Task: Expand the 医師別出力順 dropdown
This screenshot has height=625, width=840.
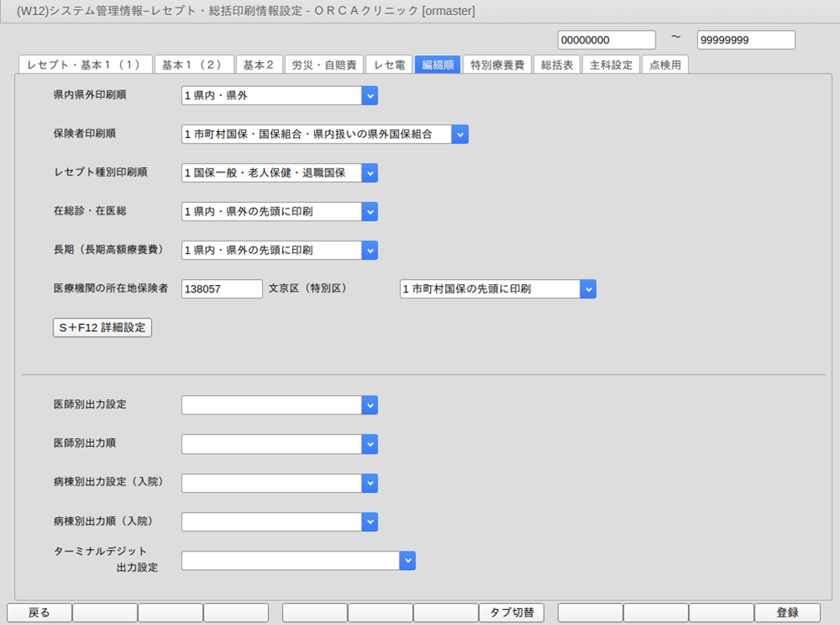Action: (370, 444)
